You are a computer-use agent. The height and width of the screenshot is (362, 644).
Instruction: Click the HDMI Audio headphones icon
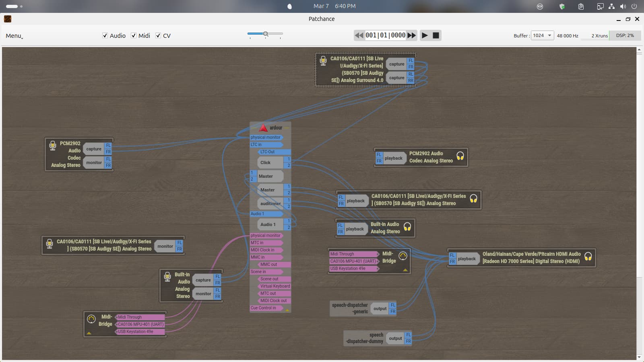pos(588,257)
